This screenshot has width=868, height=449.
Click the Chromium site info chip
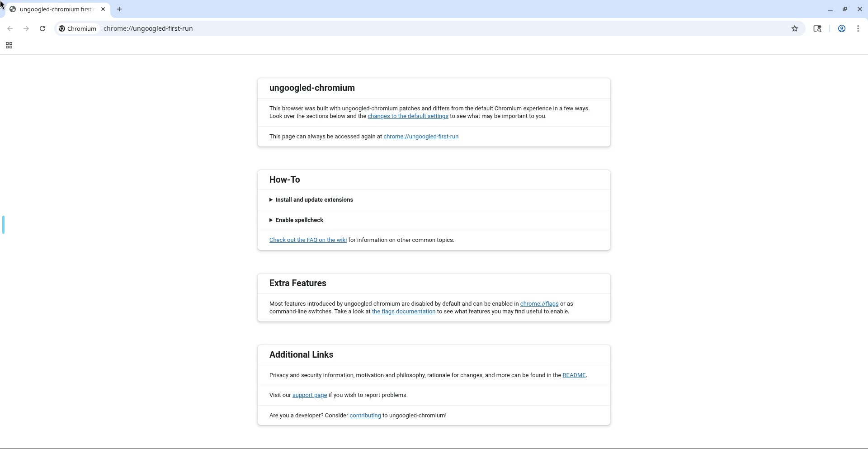click(78, 28)
